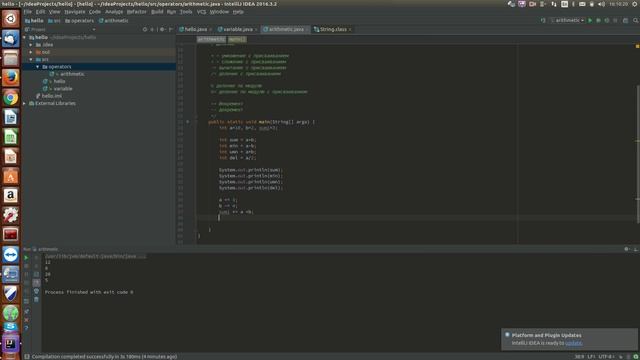
Task: Click the run gutter arrow beside main method
Action: 188,122
